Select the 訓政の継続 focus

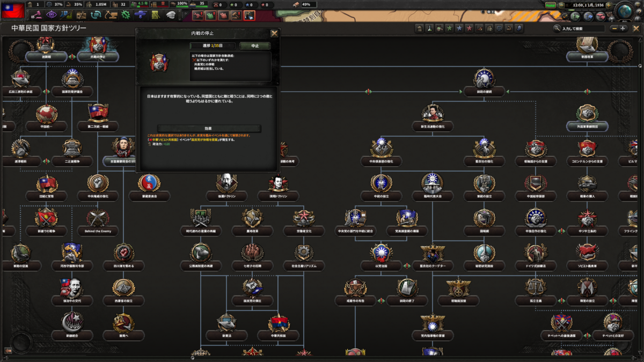pyautogui.click(x=484, y=82)
